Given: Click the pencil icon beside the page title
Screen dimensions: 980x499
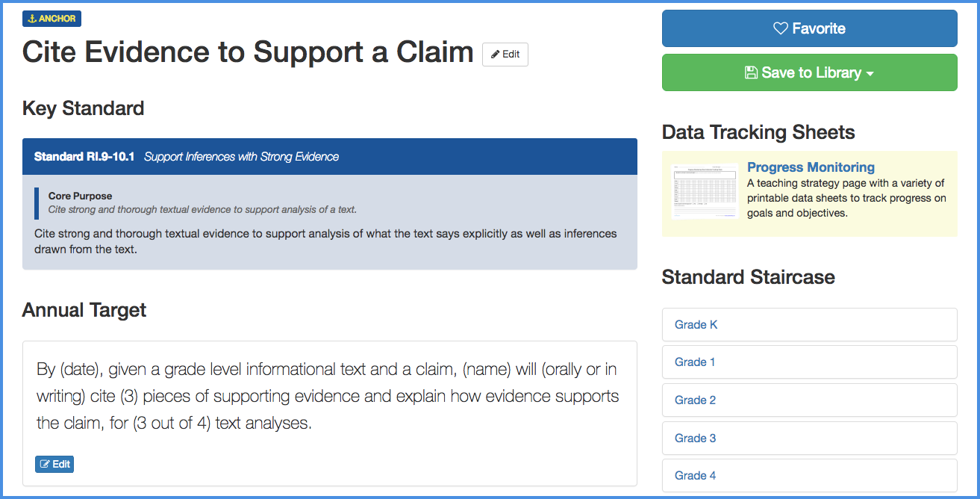Looking at the screenshot, I should (496, 55).
